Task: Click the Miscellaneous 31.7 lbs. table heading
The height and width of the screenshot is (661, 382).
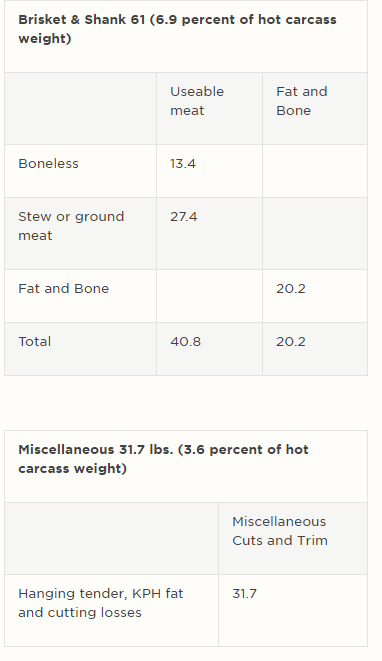Action: click(163, 459)
